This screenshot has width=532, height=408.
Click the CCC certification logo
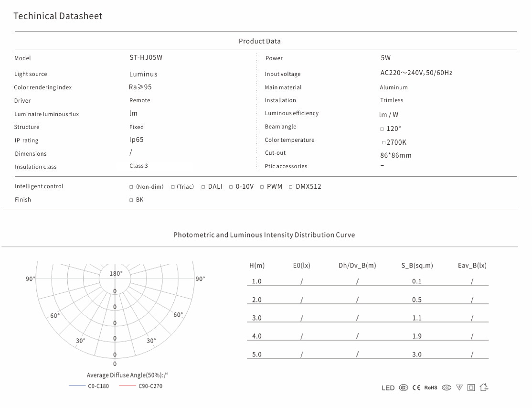[404, 388]
